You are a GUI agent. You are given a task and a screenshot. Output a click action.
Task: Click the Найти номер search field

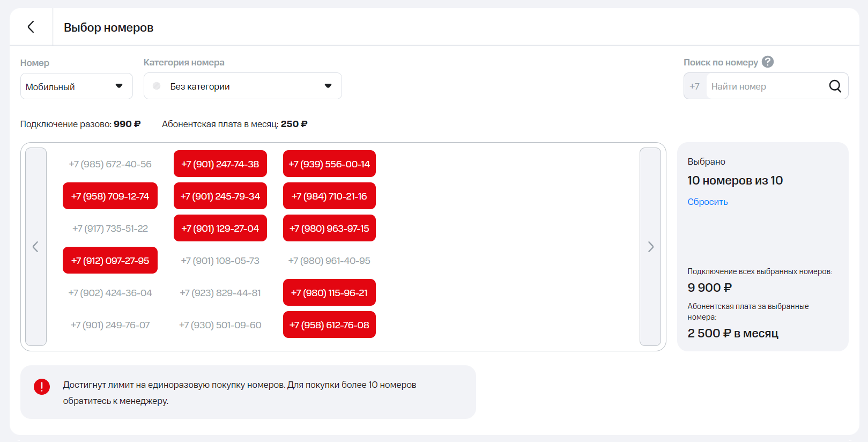pos(767,86)
